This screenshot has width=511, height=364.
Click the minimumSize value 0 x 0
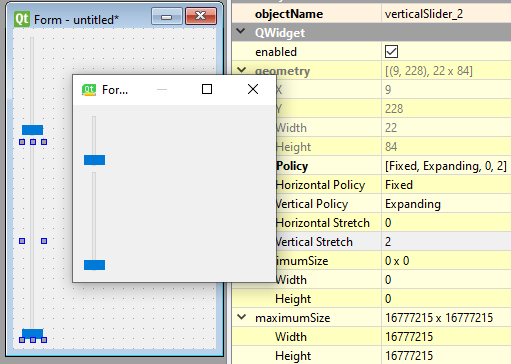(x=446, y=261)
